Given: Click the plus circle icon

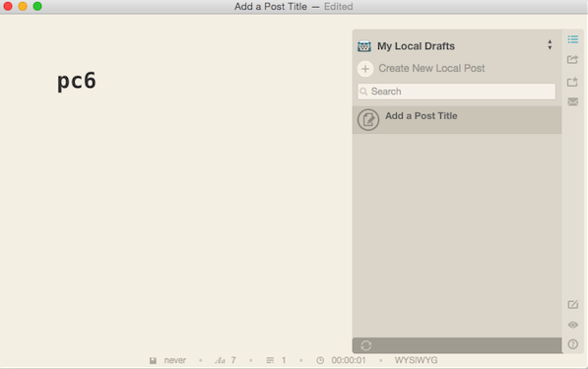Looking at the screenshot, I should [x=365, y=69].
